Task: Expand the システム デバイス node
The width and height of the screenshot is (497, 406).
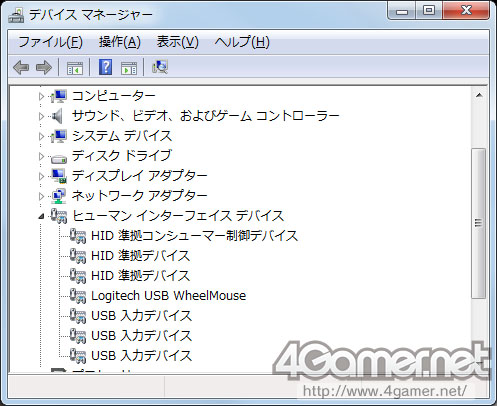Action: pos(41,136)
